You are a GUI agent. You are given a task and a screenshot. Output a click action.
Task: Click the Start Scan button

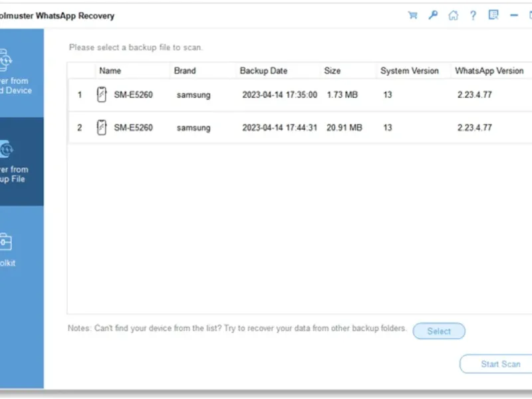point(497,364)
